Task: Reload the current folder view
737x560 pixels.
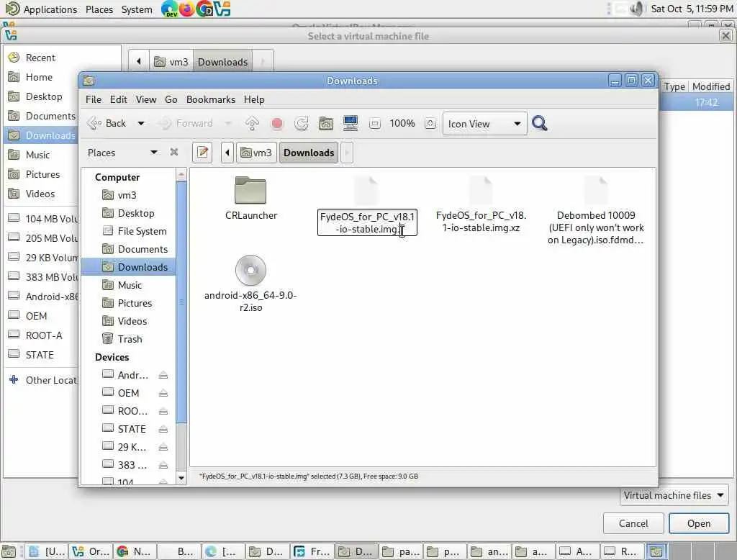Action: 302,124
